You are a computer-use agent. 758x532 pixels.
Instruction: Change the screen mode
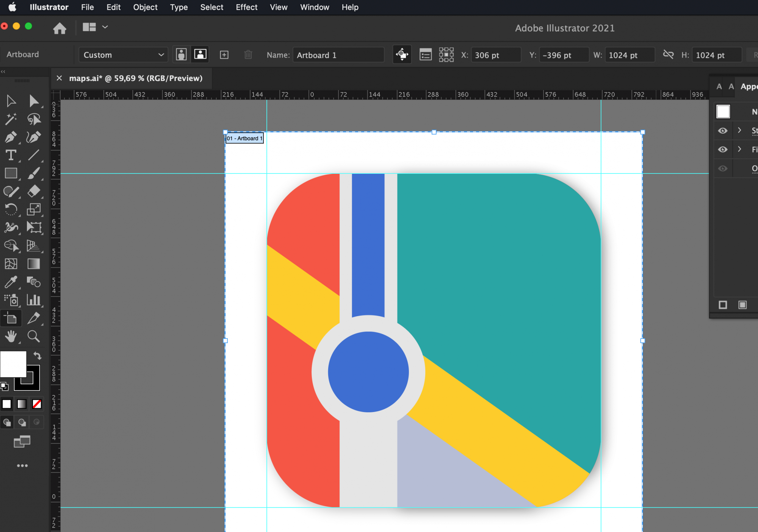[x=22, y=441]
